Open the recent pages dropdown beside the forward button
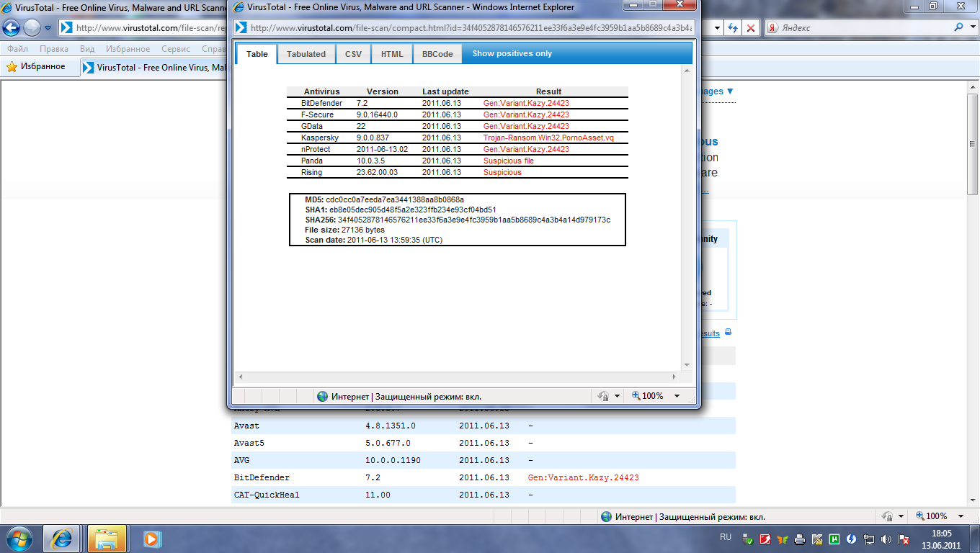This screenshot has height=553, width=980. click(x=48, y=28)
